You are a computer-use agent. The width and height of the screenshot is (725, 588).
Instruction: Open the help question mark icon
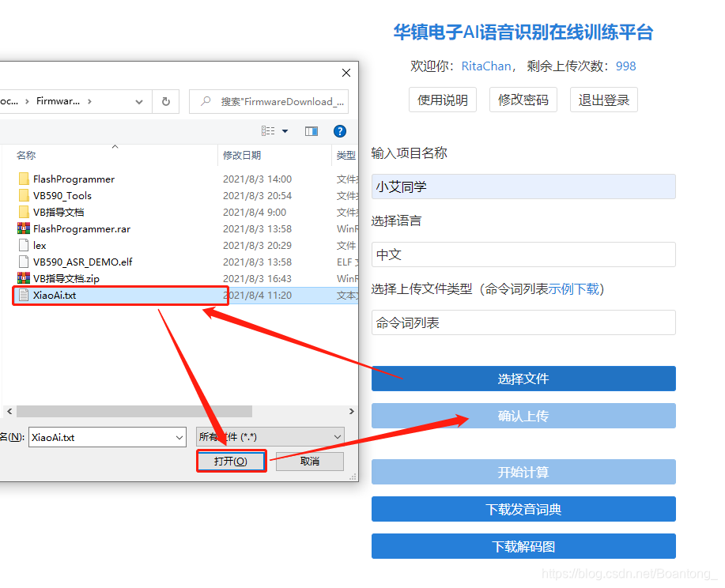340,131
